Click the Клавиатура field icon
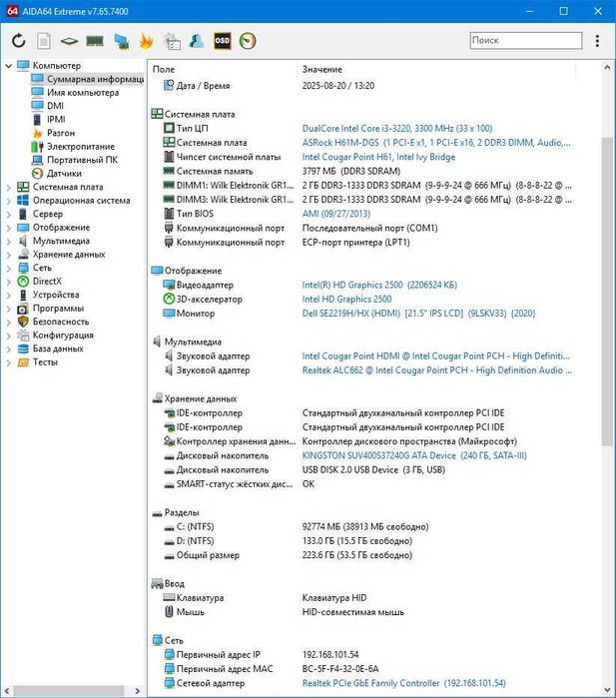The height and width of the screenshot is (698, 616). pos(169,597)
